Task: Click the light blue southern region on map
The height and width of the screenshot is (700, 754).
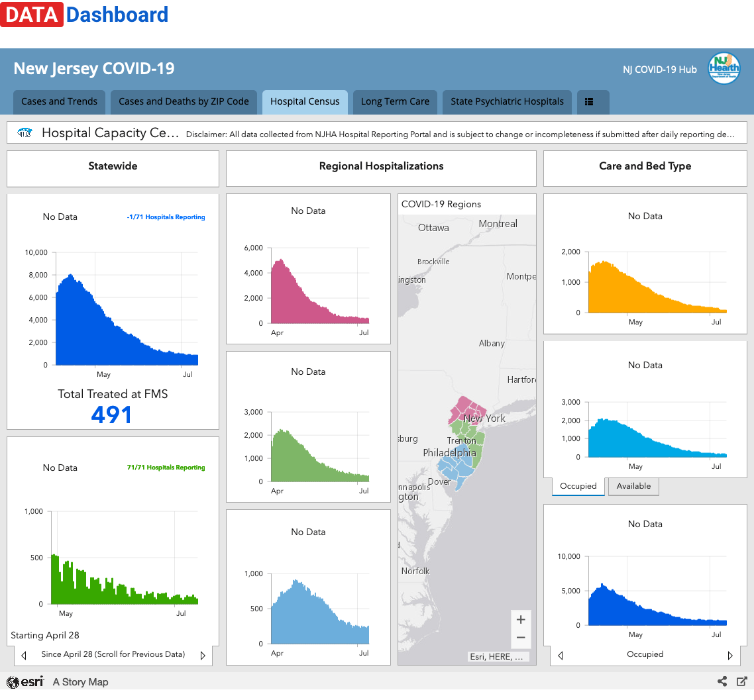Action: tap(455, 466)
